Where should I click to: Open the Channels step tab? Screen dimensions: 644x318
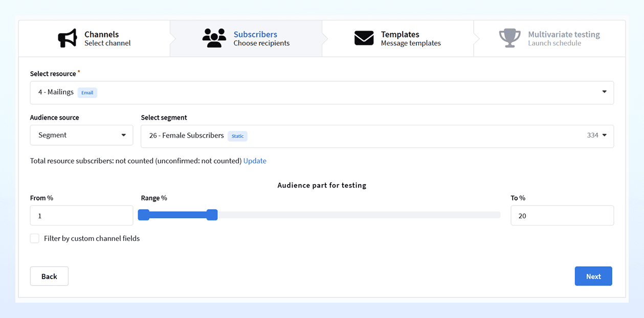pyautogui.click(x=95, y=38)
